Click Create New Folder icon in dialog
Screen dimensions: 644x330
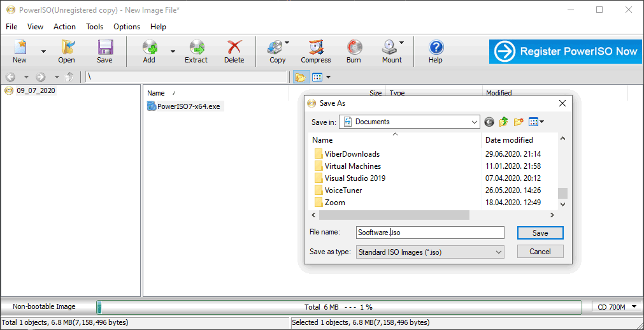[519, 122]
